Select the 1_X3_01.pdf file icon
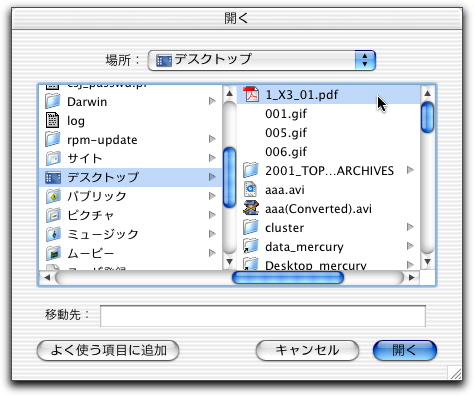 (x=251, y=95)
